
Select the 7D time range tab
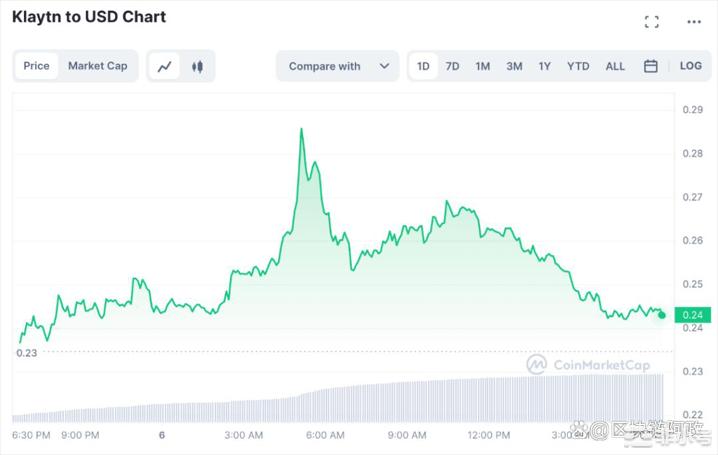452,67
